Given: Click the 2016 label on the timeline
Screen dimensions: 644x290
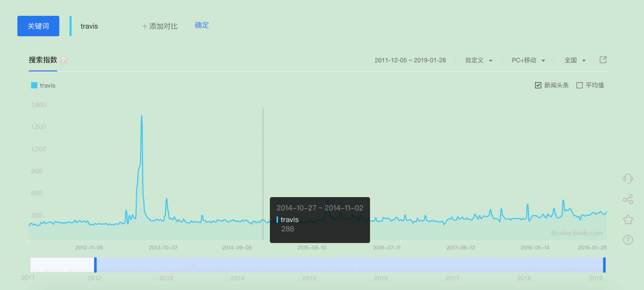Looking at the screenshot, I should pyautogui.click(x=381, y=278).
